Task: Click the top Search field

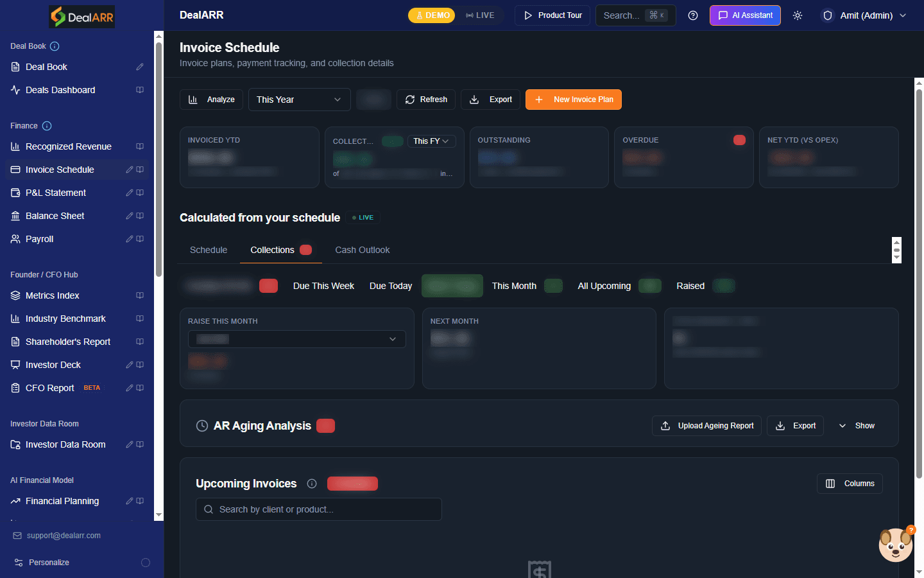Action: tap(635, 15)
